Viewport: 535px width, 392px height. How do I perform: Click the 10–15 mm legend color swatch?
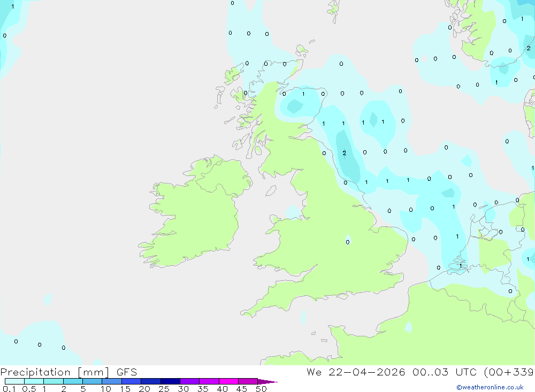click(112, 381)
